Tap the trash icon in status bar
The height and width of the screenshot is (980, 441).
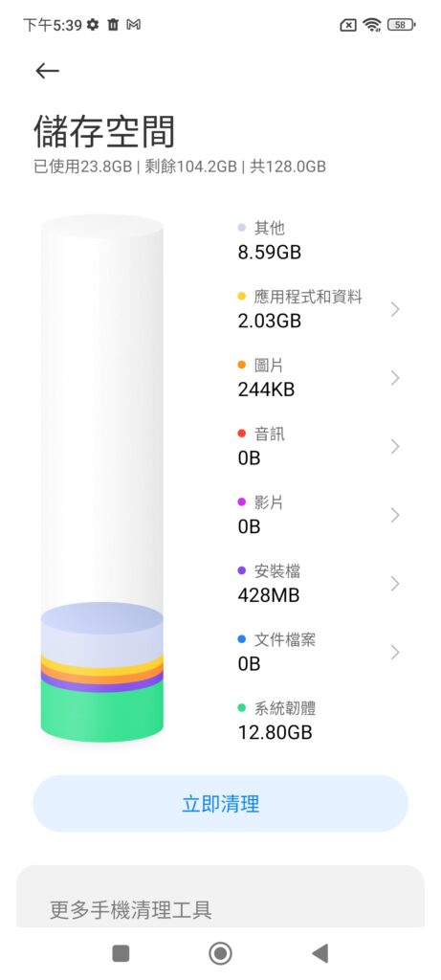[x=113, y=24]
